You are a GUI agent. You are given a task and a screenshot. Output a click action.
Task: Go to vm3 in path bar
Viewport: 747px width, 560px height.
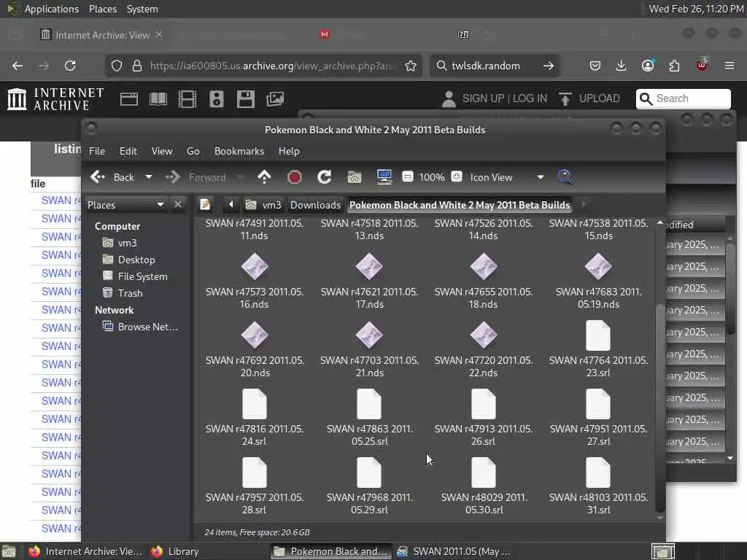pyautogui.click(x=264, y=205)
